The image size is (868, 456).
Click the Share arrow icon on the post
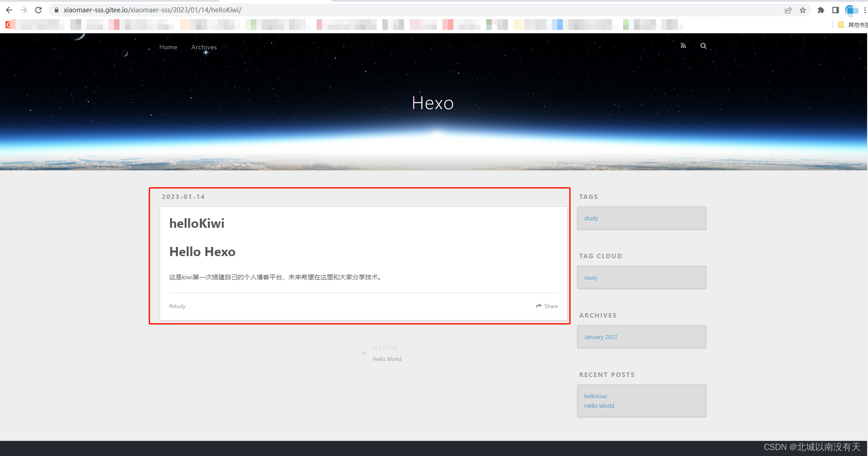click(x=539, y=306)
